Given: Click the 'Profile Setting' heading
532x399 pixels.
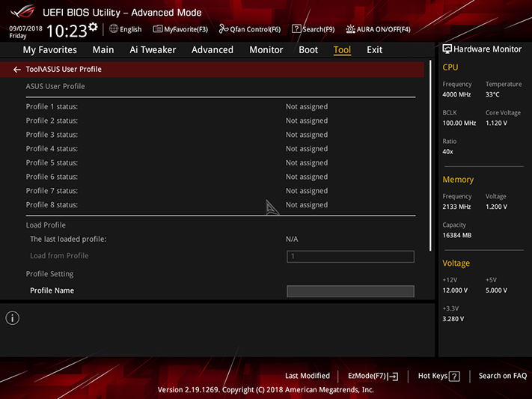Looking at the screenshot, I should coord(49,274).
